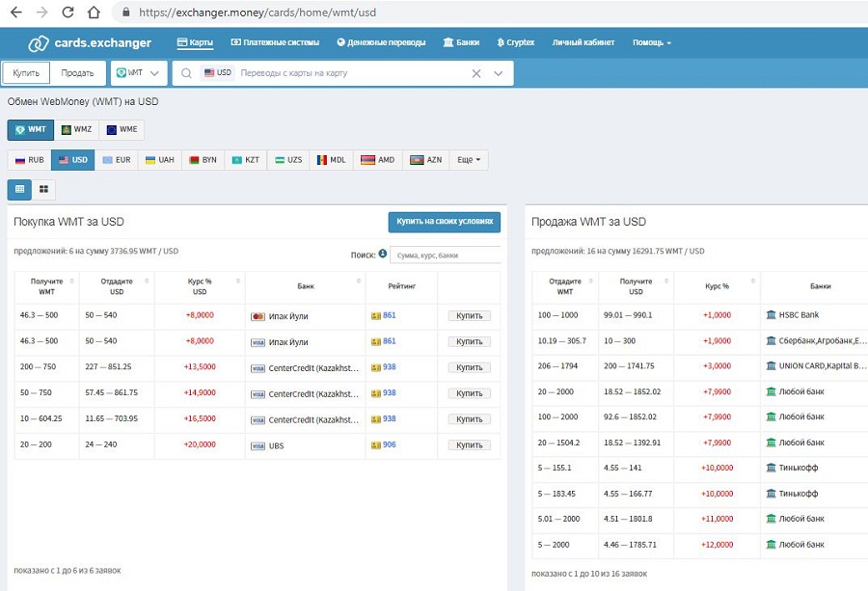Choose the RUB currency tab
This screenshot has width=868, height=591.
point(29,160)
